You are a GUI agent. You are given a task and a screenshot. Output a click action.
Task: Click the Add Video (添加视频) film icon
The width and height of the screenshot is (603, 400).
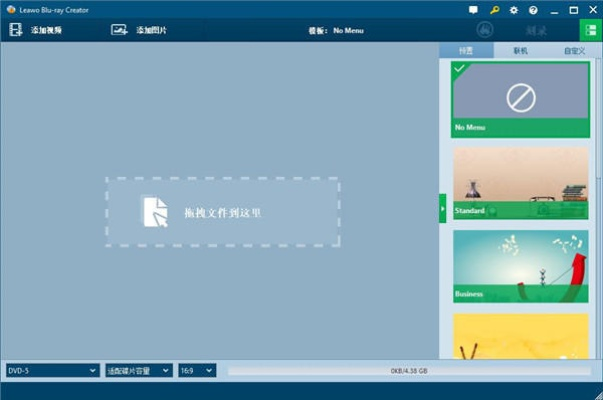point(16,30)
